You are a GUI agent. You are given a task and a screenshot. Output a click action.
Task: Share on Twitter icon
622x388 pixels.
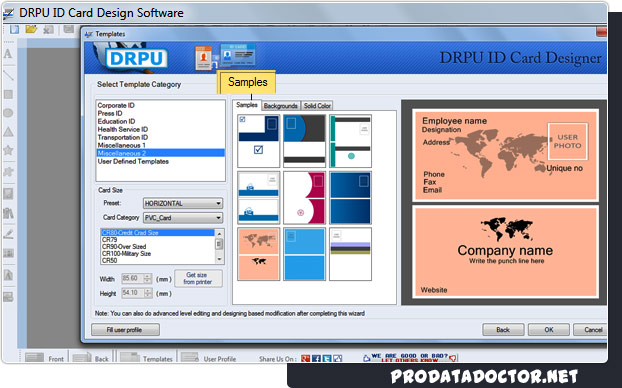pos(327,359)
